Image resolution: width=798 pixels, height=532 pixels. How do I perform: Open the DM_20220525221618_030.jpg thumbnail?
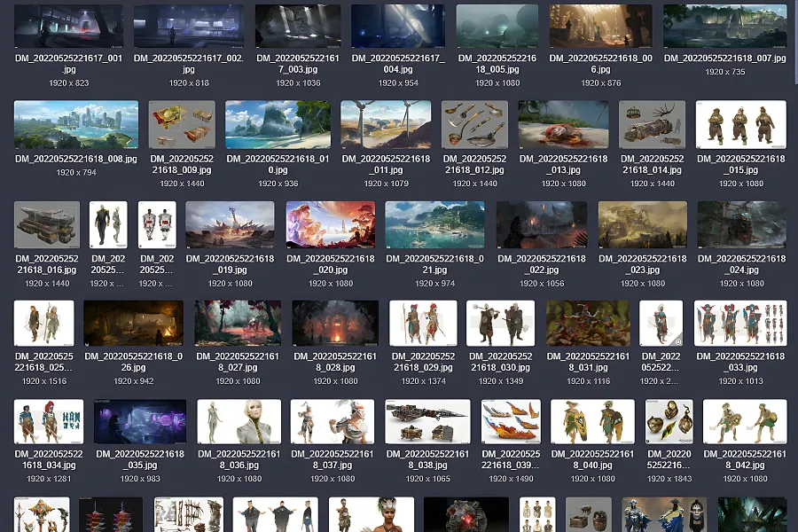(x=501, y=324)
